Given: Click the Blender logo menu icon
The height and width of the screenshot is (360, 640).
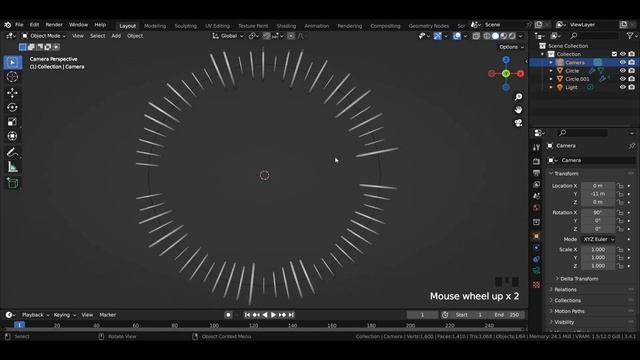Looking at the screenshot, I should [8, 25].
